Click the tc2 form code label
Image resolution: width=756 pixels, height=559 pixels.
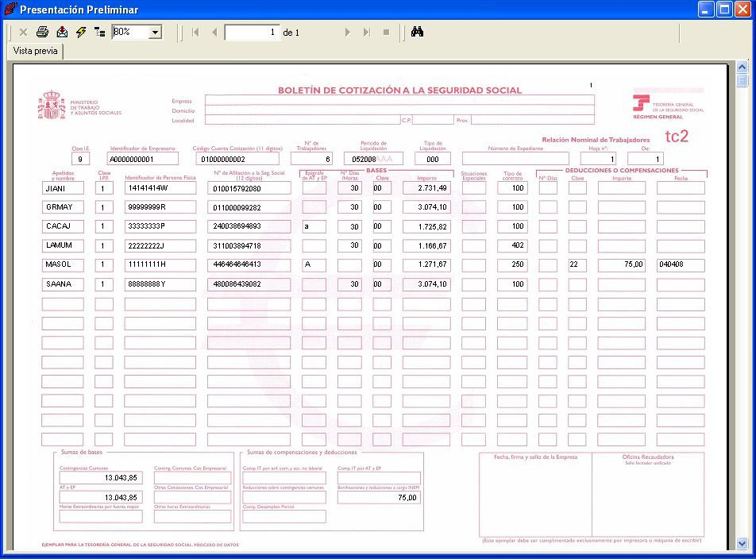point(677,136)
